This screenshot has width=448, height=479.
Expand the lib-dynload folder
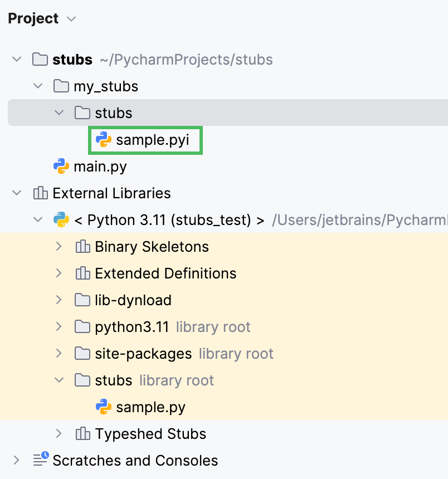(x=60, y=300)
